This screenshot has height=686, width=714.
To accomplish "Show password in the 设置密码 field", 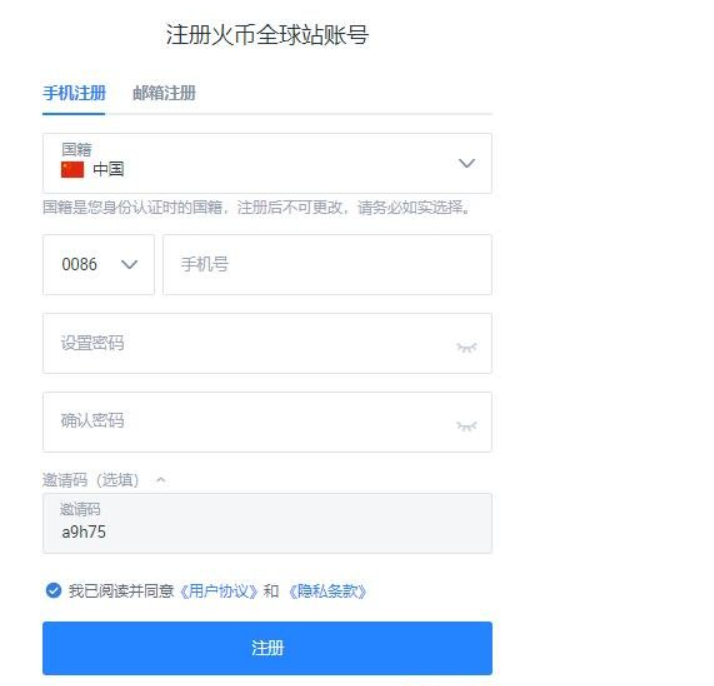I will pos(466,346).
